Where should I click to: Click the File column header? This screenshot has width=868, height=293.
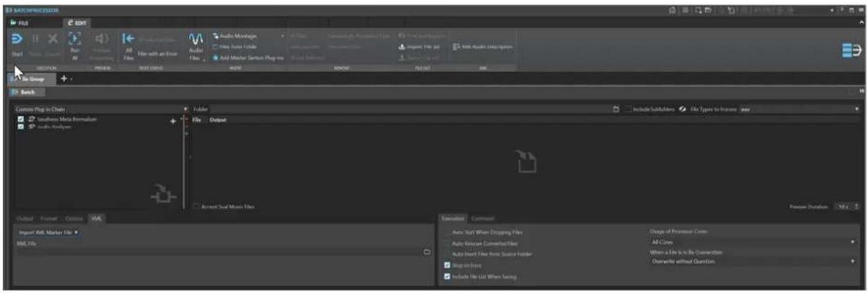coord(196,120)
